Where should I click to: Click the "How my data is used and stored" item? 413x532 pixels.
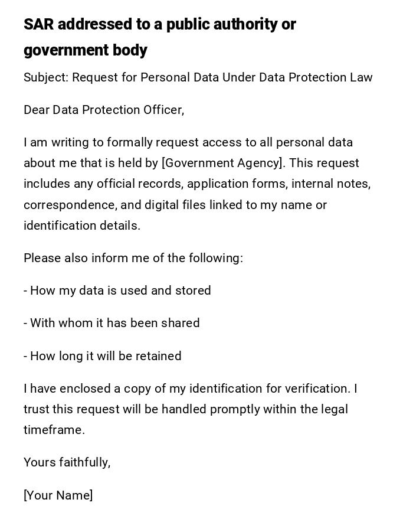pyautogui.click(x=120, y=291)
